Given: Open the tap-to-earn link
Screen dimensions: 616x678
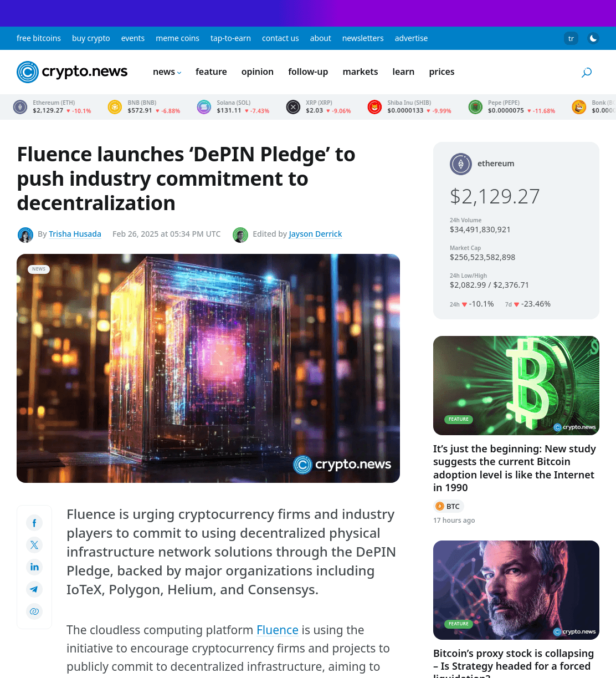Looking at the screenshot, I should (230, 38).
